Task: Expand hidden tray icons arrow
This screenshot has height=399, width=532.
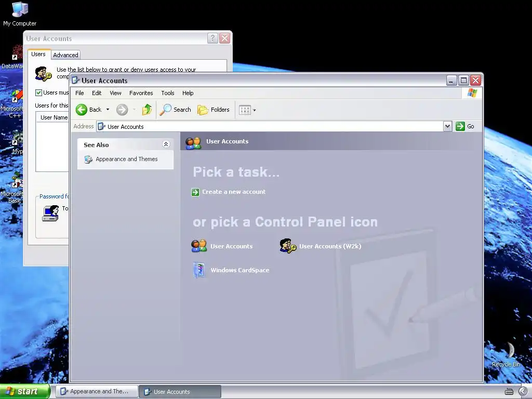Action: (523, 392)
